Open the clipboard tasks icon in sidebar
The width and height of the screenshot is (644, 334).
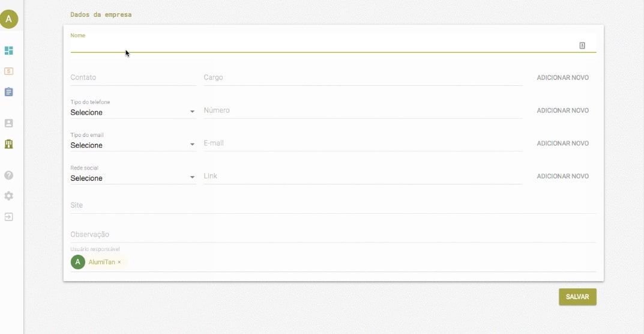click(8, 92)
